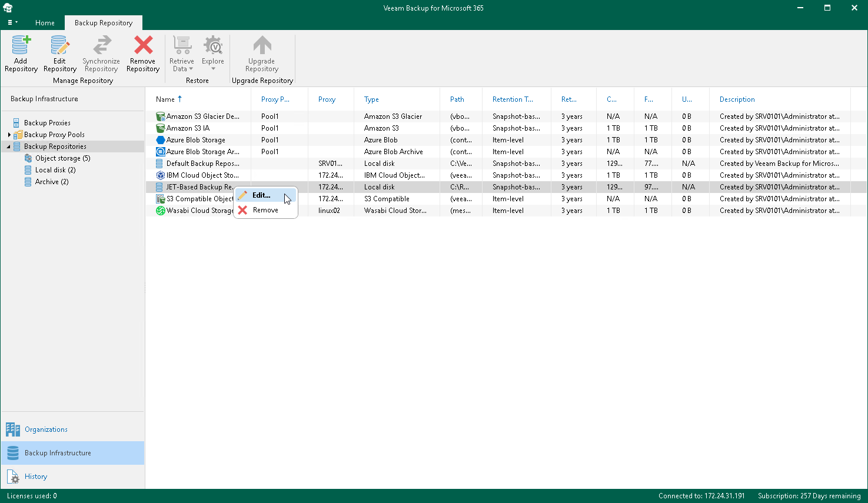Click the IBM Cloud Object Storage icon

point(160,175)
